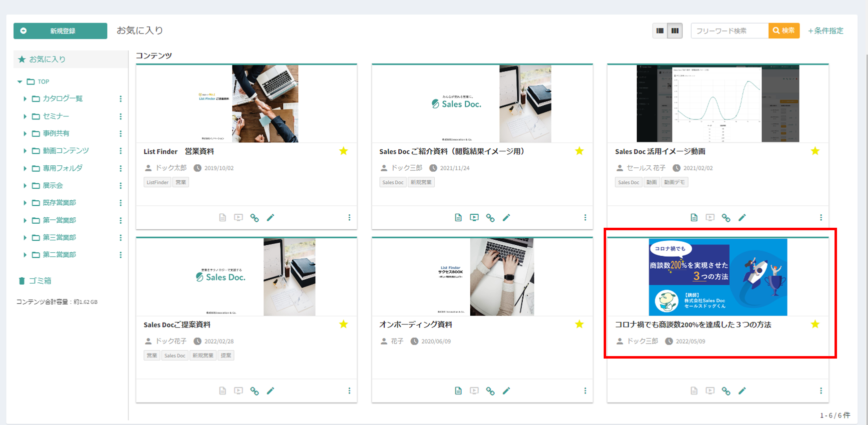
Task: Open document icon on List Finder 営業資料 card
Action: 223,218
